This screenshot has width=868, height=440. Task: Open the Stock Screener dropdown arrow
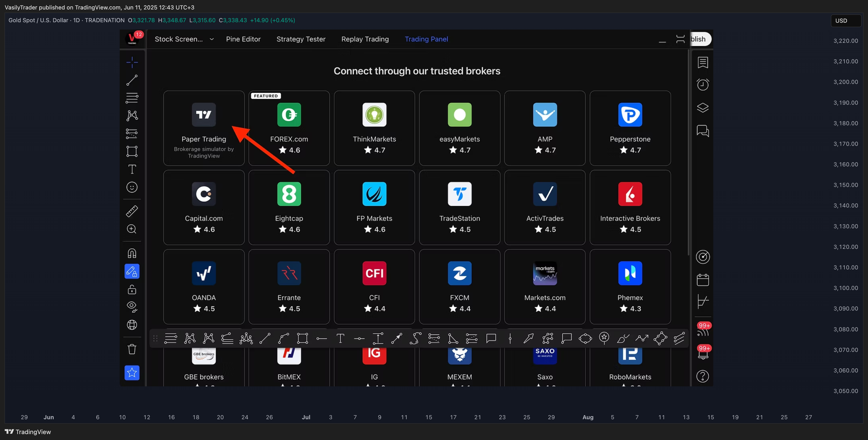[212, 39]
